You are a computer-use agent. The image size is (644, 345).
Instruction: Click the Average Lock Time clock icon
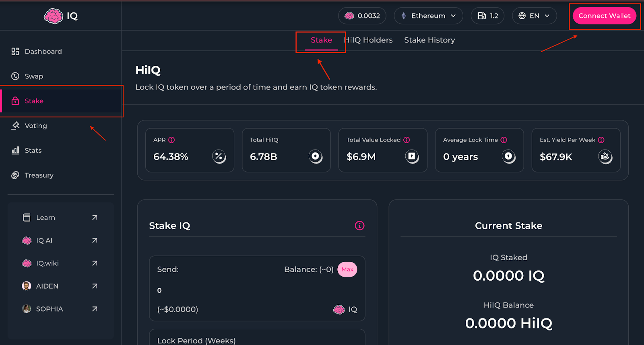point(509,156)
